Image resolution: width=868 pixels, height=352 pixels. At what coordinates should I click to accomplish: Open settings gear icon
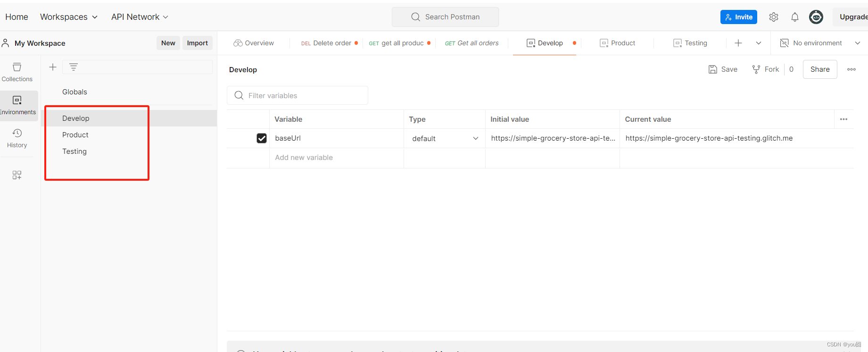click(774, 17)
